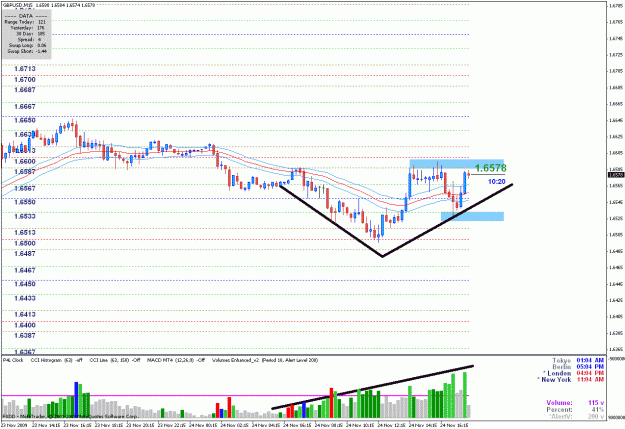Click the 1.6433 price level label

click(25, 298)
